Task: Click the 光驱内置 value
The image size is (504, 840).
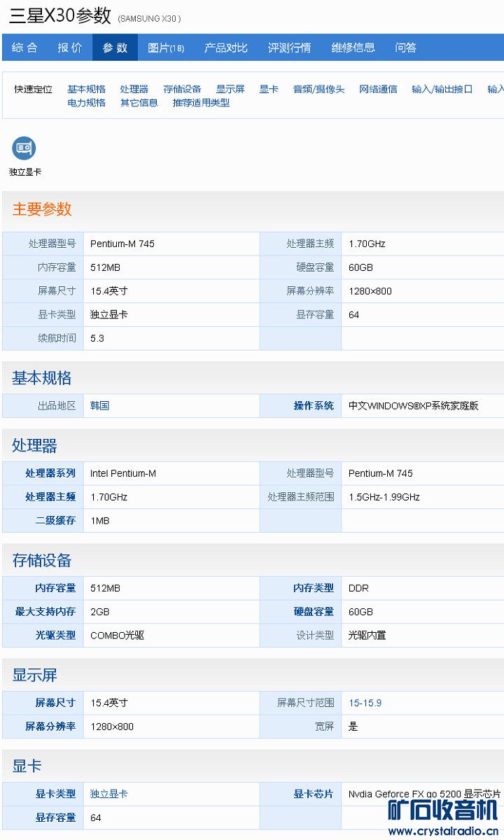Action: [367, 636]
